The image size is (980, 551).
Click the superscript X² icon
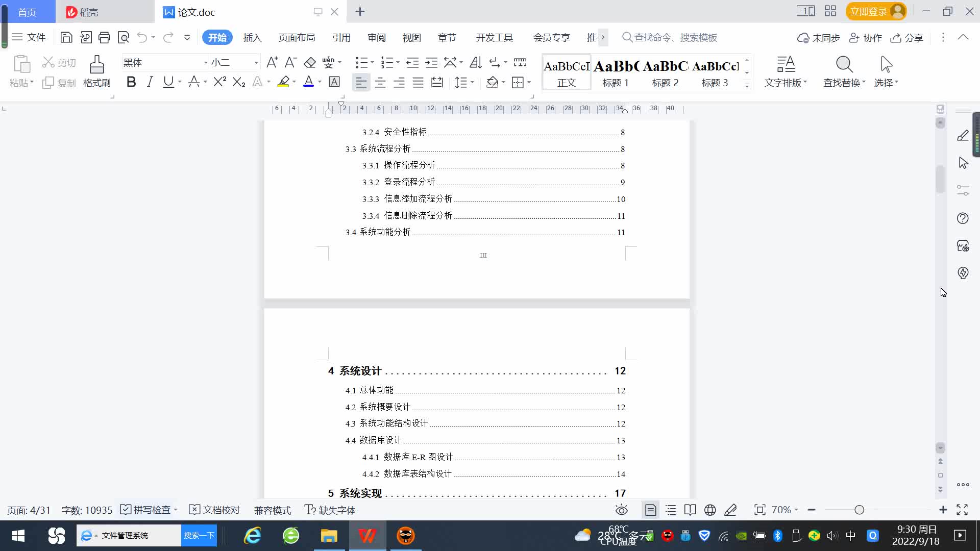click(x=219, y=82)
